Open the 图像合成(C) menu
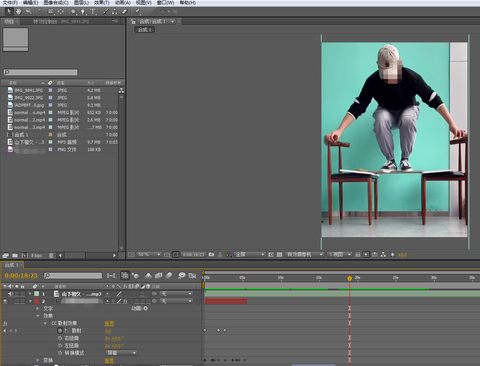The height and width of the screenshot is (366, 480). pos(56,3)
